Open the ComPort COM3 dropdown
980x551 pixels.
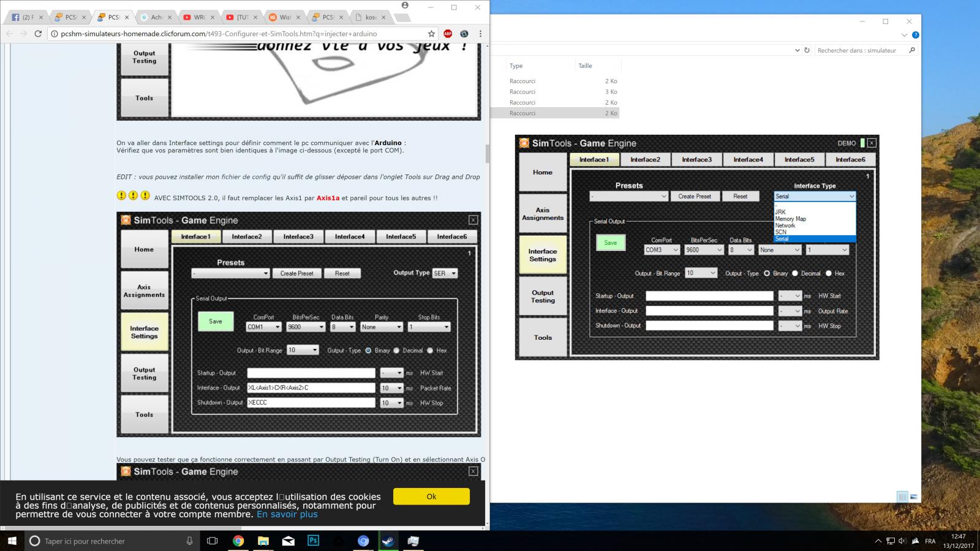pyautogui.click(x=661, y=249)
